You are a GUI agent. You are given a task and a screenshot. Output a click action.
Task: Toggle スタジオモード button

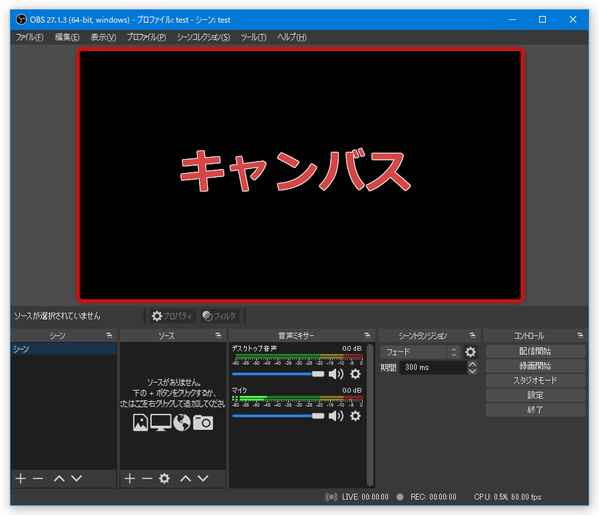535,380
